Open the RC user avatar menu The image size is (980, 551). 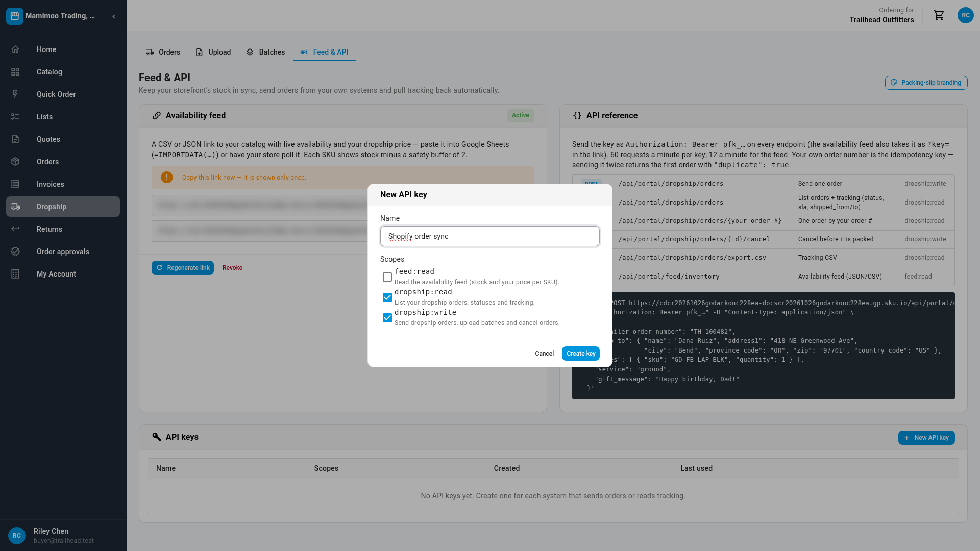pos(966,15)
